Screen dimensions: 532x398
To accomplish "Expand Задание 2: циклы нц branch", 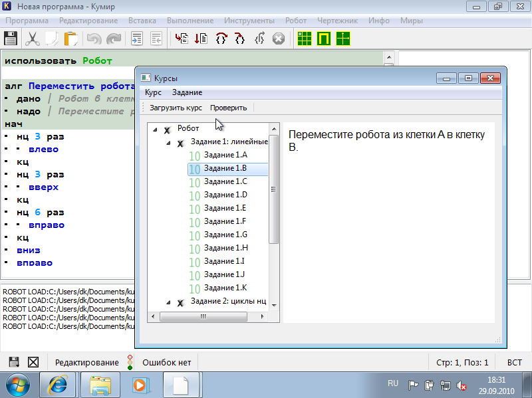I will point(168,302).
